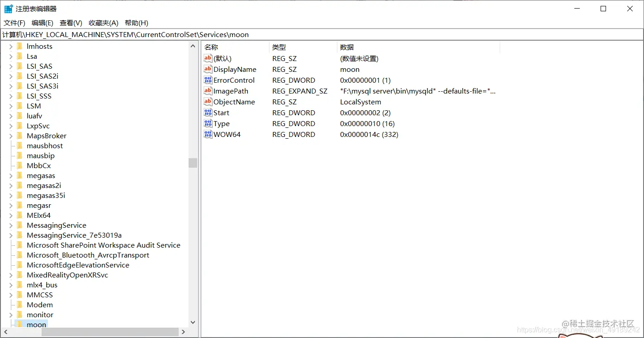Click the folder icon of lmhosts key

click(x=19, y=46)
